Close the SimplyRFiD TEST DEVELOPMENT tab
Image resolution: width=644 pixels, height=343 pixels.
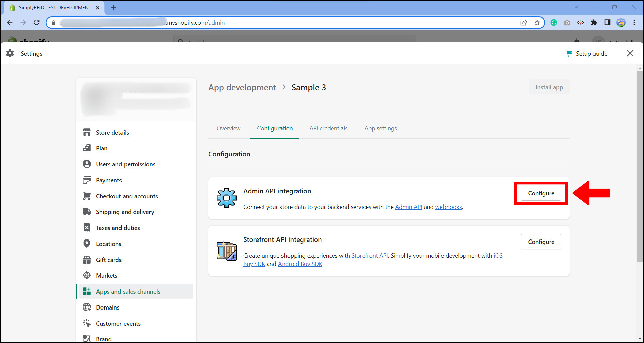tap(98, 8)
